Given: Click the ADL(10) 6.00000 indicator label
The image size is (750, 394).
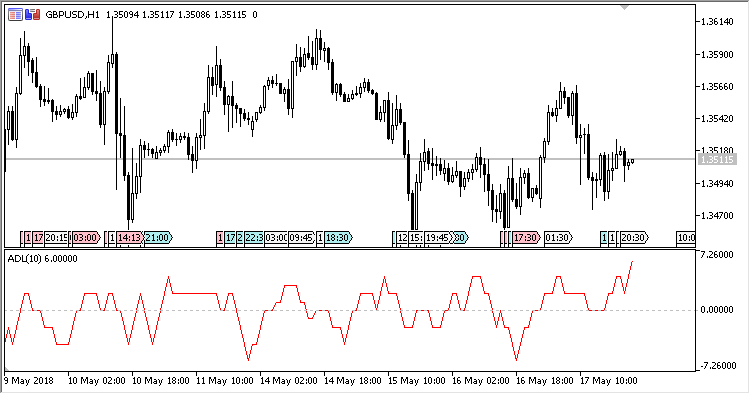Looking at the screenshot, I should click(x=43, y=259).
